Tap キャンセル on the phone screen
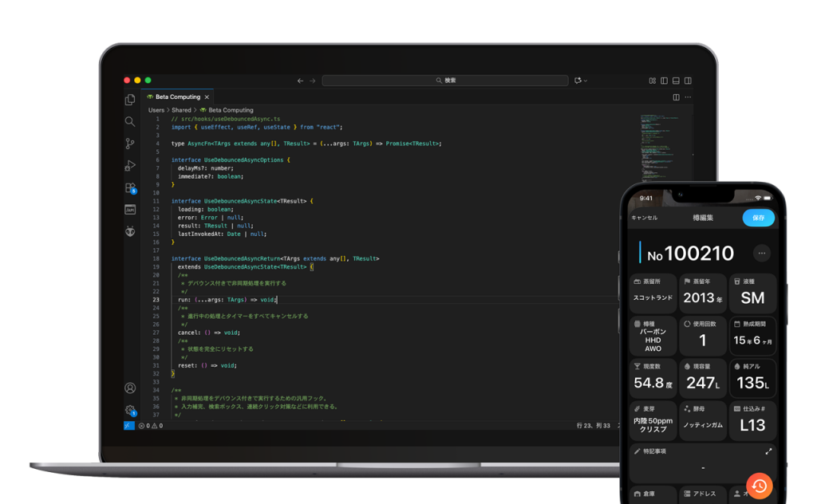 (x=645, y=218)
